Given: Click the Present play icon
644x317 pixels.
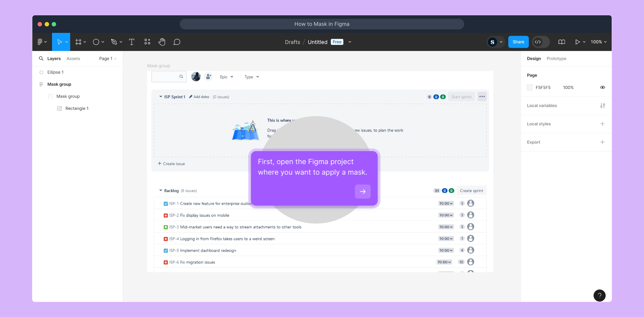Looking at the screenshot, I should pos(577,42).
